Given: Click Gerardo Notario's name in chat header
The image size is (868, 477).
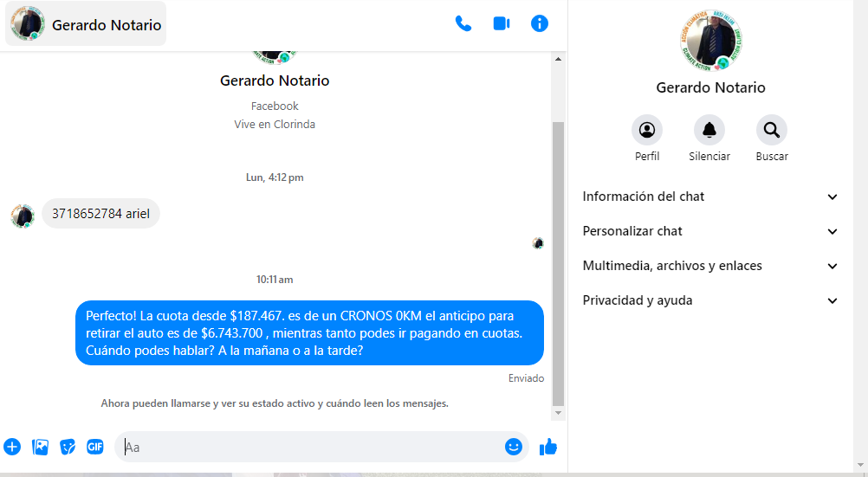Looking at the screenshot, I should [x=107, y=25].
